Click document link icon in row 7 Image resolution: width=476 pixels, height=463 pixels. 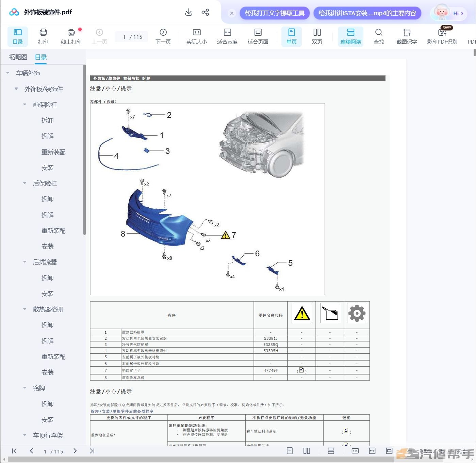point(301,370)
